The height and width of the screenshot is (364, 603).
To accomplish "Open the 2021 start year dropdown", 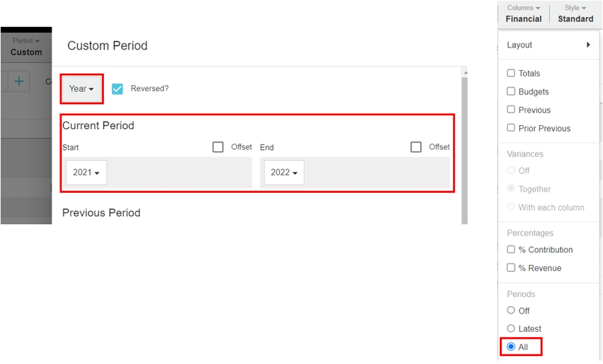I will (86, 173).
